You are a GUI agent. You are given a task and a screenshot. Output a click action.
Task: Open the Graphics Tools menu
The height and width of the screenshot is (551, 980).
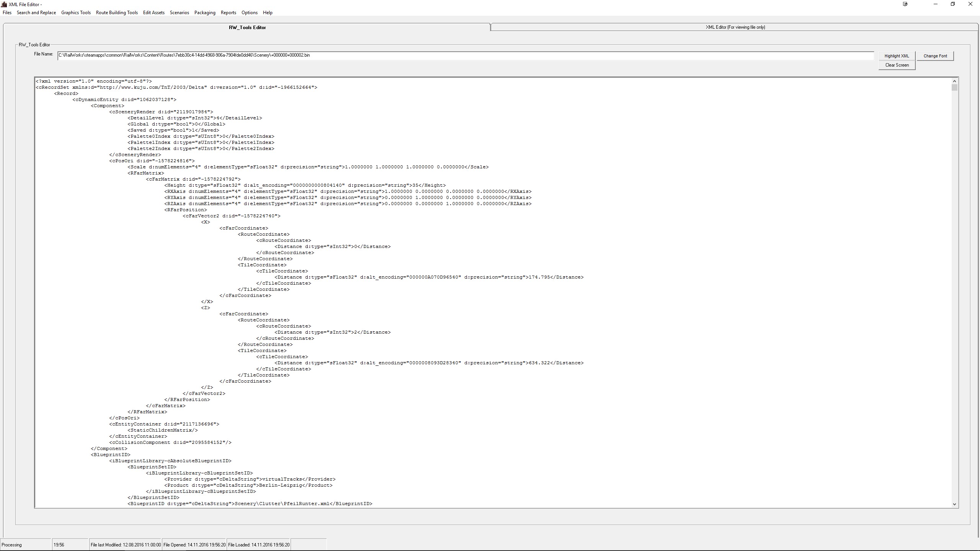pyautogui.click(x=76, y=13)
